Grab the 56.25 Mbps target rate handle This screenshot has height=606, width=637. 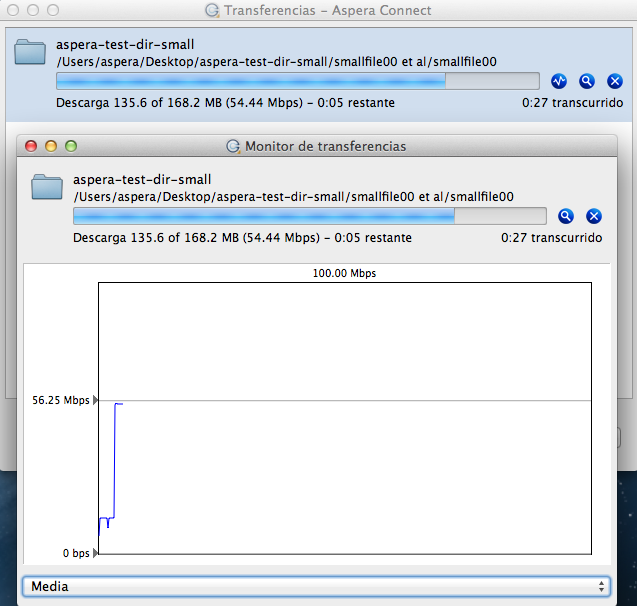(x=96, y=400)
